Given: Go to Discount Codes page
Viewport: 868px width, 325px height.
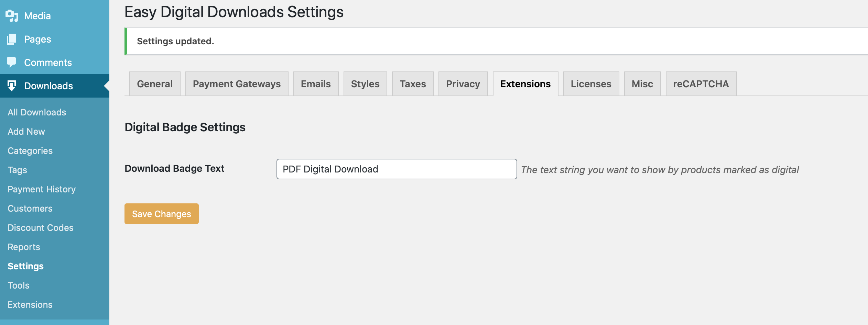Looking at the screenshot, I should (x=41, y=228).
